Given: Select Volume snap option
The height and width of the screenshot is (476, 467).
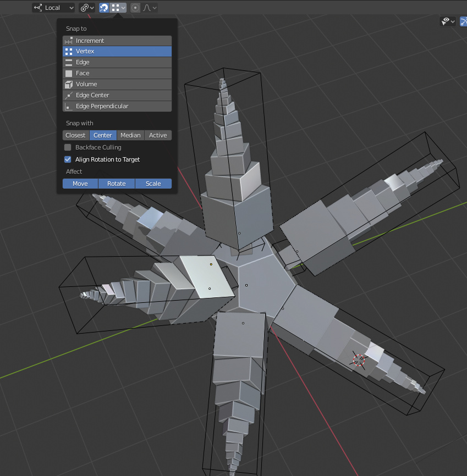Looking at the screenshot, I should pyautogui.click(x=117, y=84).
